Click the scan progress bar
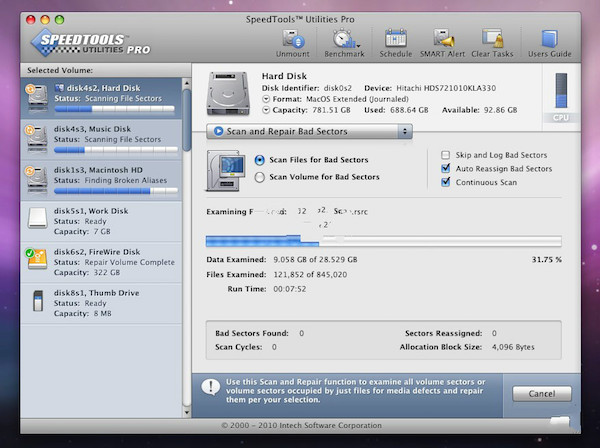This screenshot has width=600, height=448. [383, 242]
